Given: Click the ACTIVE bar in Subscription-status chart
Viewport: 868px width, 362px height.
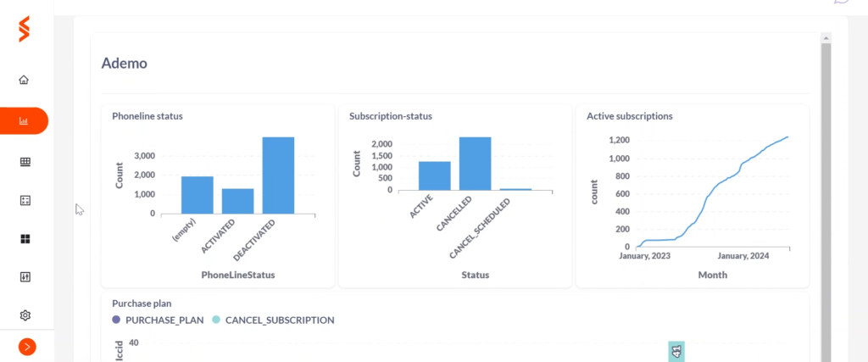Looking at the screenshot, I should tap(435, 176).
